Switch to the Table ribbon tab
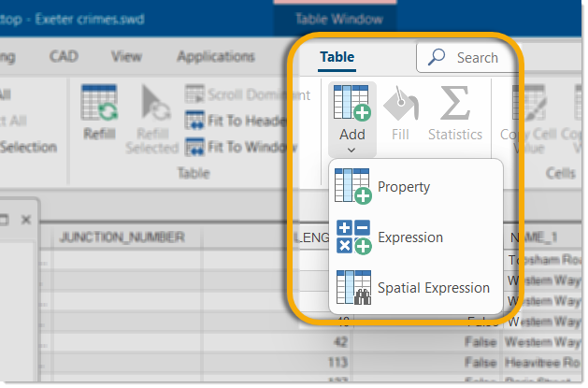The image size is (588, 388). point(337,57)
